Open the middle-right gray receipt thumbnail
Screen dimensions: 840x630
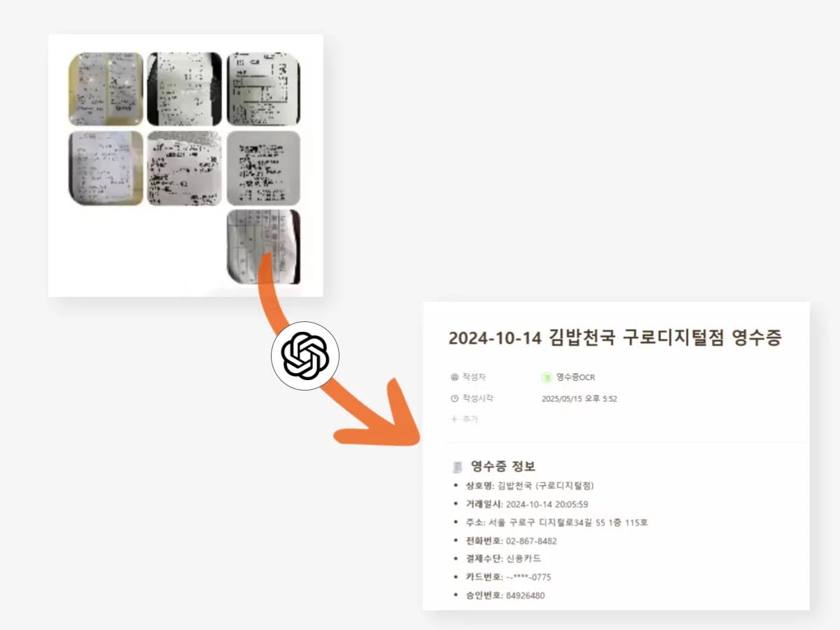pyautogui.click(x=264, y=168)
